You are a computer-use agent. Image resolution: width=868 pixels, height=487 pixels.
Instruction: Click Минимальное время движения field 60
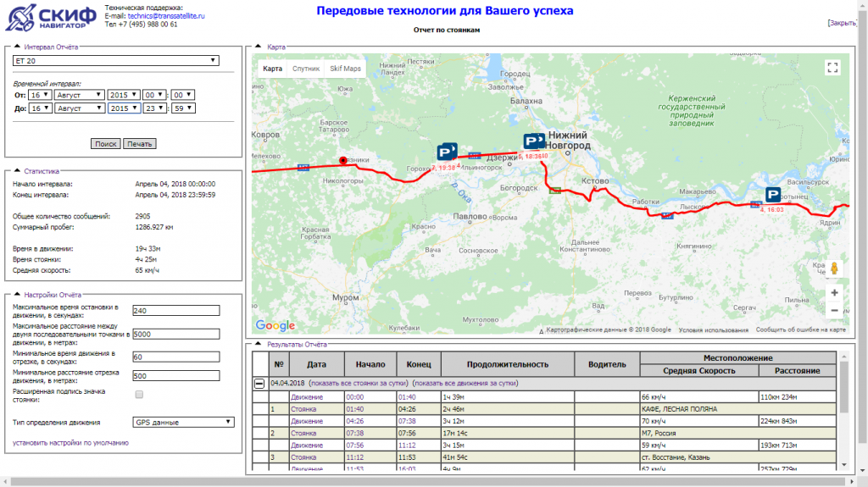point(176,357)
